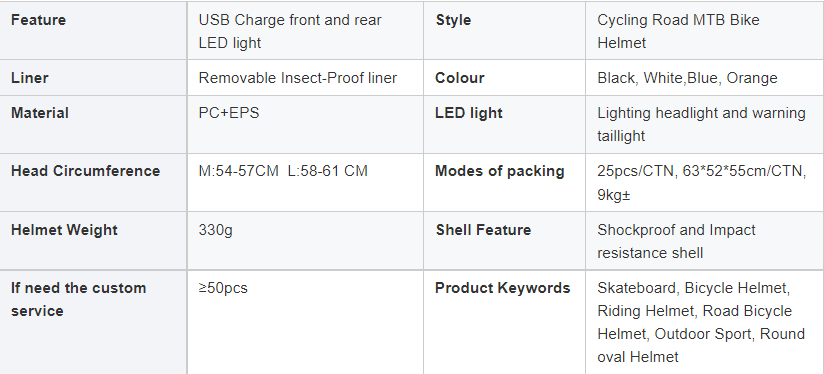Click the Head Circumference label
Image resolution: width=824 pixels, height=374 pixels.
(x=86, y=171)
